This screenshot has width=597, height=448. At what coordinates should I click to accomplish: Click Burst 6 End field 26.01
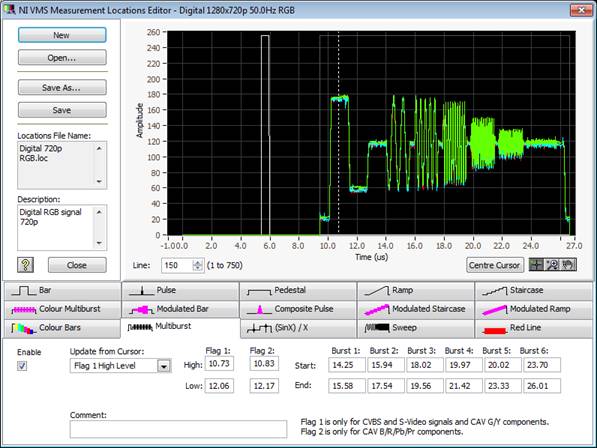(542, 386)
